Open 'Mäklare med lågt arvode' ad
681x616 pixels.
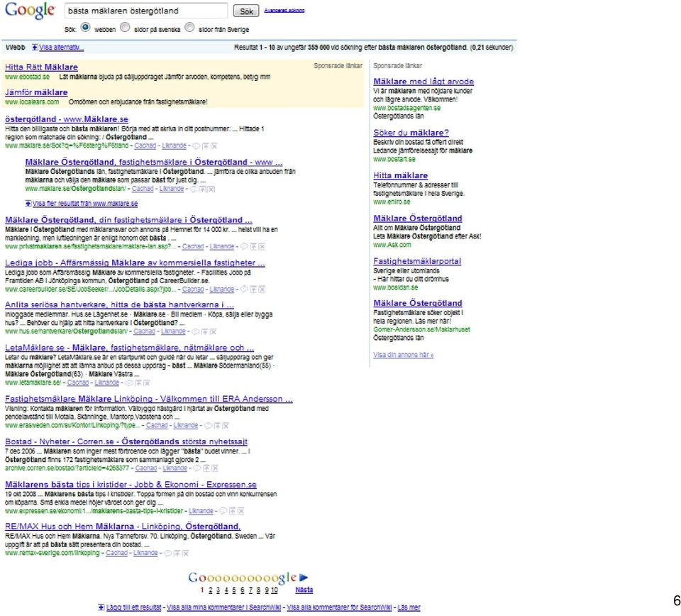coord(423,81)
